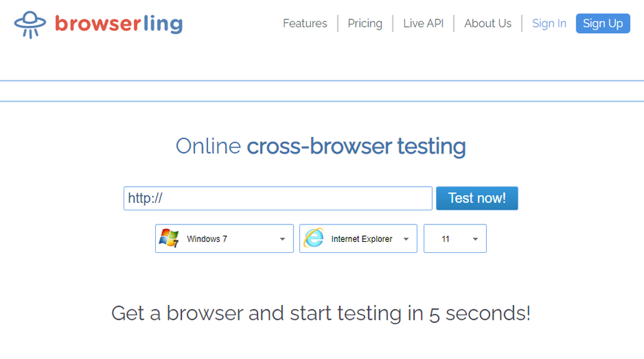Click the Test now! button
The image size is (644, 359).
click(x=477, y=199)
